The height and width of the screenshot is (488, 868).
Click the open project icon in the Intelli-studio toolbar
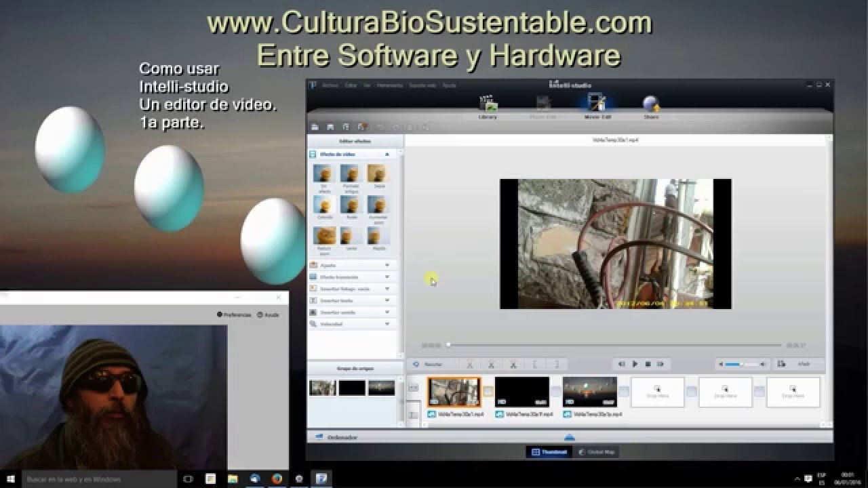click(315, 127)
